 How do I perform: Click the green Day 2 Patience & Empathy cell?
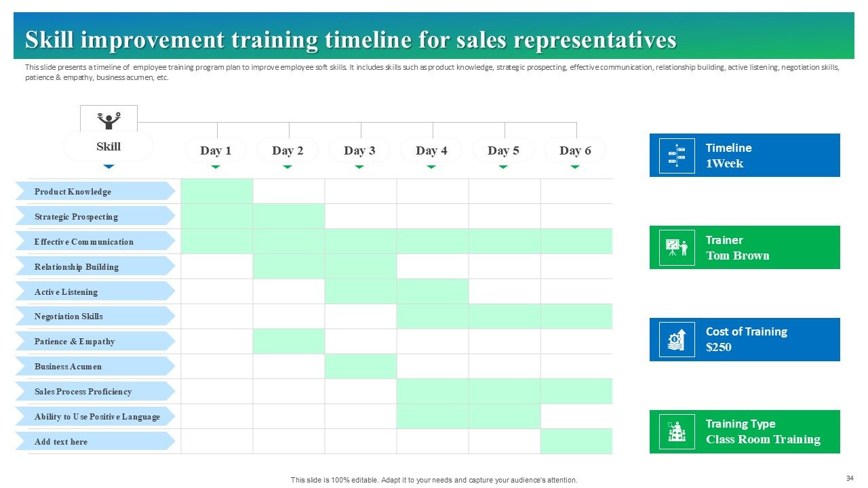pyautogui.click(x=289, y=341)
